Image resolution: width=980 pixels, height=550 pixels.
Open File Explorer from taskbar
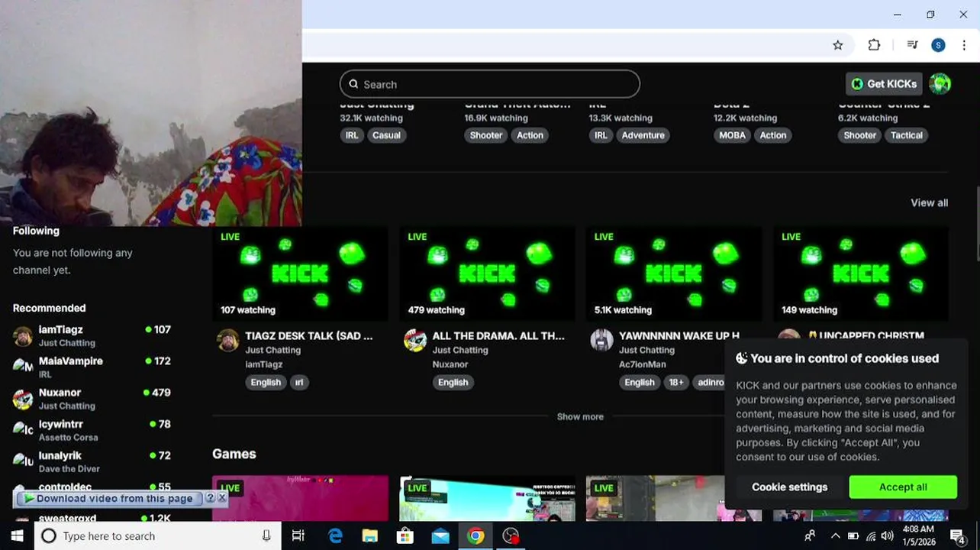coord(370,535)
